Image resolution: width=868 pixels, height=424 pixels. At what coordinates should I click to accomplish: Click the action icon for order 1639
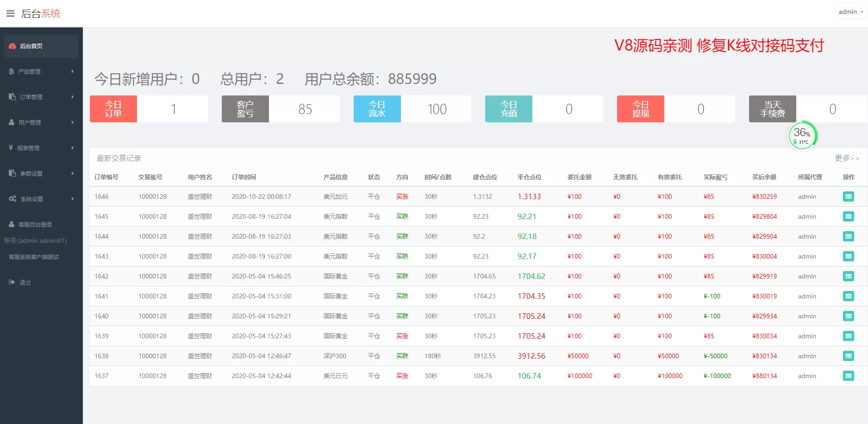click(x=848, y=336)
